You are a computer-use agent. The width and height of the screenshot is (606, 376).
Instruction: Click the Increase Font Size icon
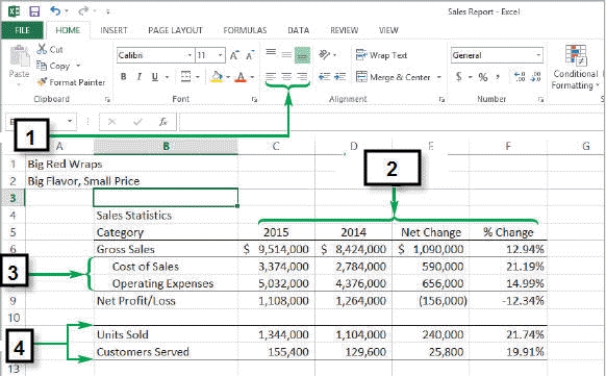234,55
